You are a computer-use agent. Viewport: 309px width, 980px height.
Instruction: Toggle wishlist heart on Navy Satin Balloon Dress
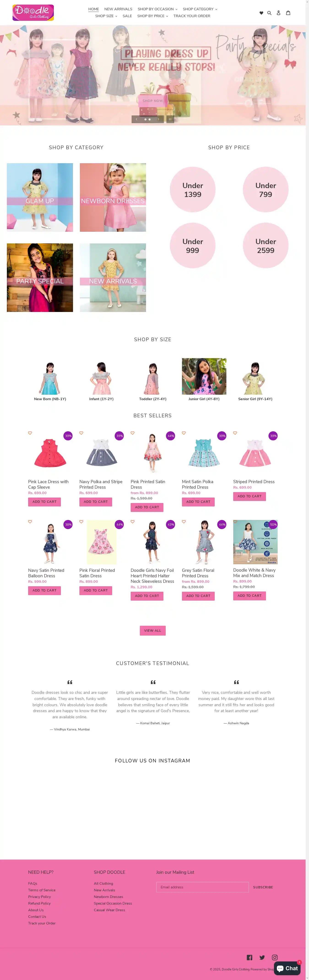coord(30,522)
